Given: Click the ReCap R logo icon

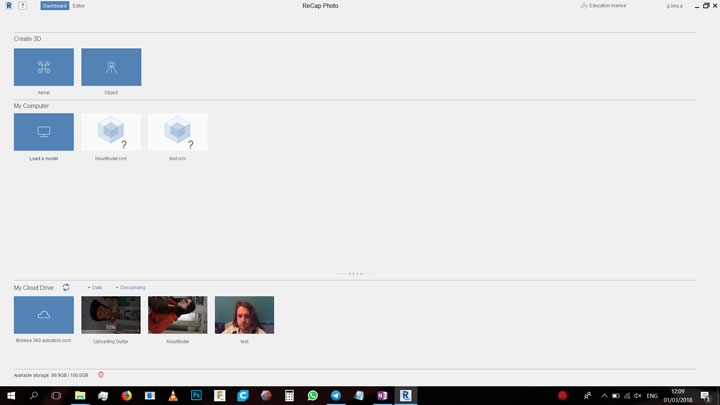Looking at the screenshot, I should point(9,6).
